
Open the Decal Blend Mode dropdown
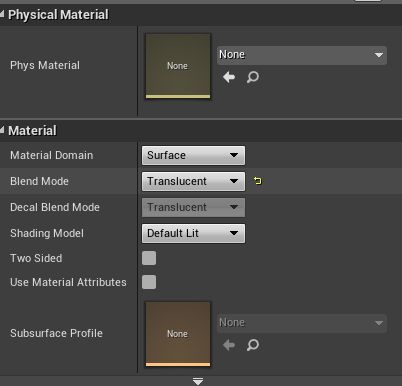pyautogui.click(x=193, y=207)
